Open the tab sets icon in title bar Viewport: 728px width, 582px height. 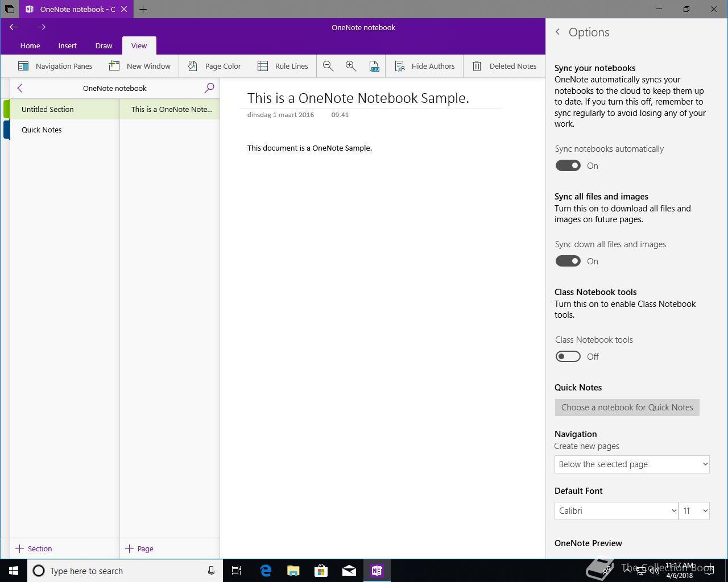coord(9,9)
